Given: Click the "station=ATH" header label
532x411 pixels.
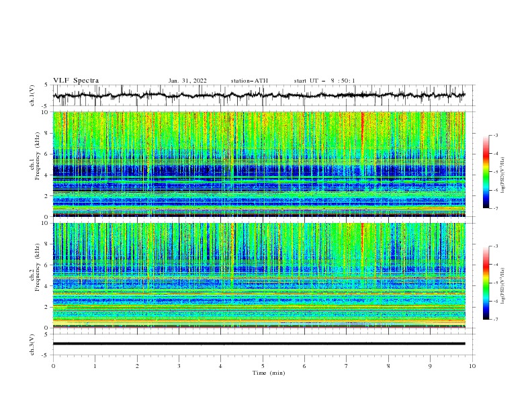Looking at the screenshot, I should point(249,81).
